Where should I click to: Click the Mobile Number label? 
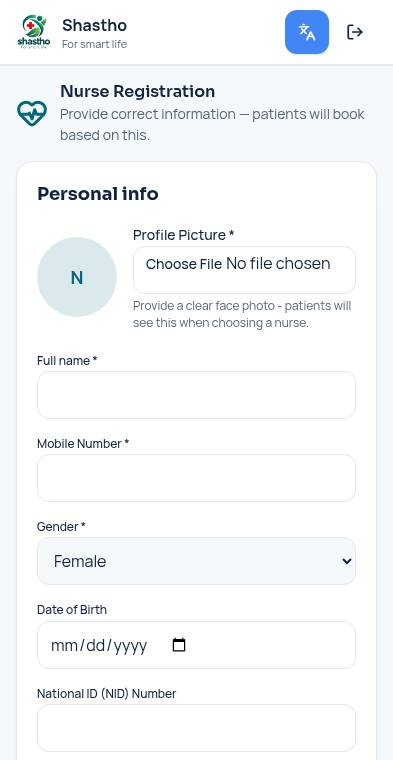coord(83,443)
